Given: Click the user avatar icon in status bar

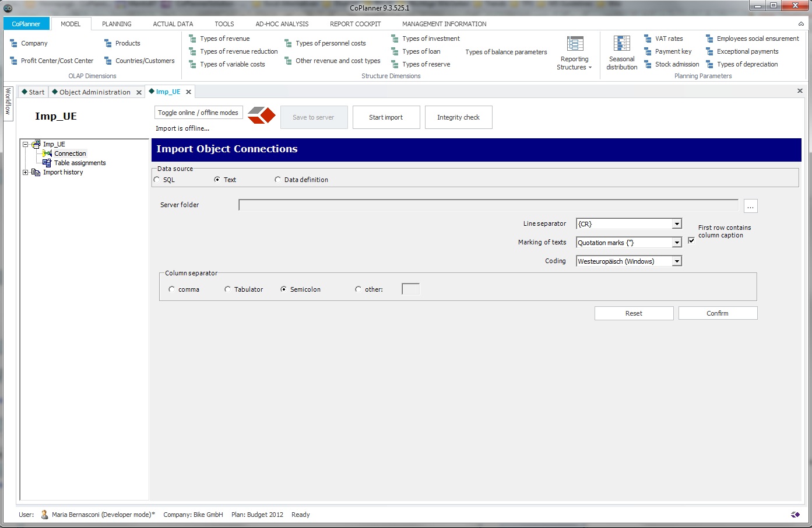Looking at the screenshot, I should (44, 515).
